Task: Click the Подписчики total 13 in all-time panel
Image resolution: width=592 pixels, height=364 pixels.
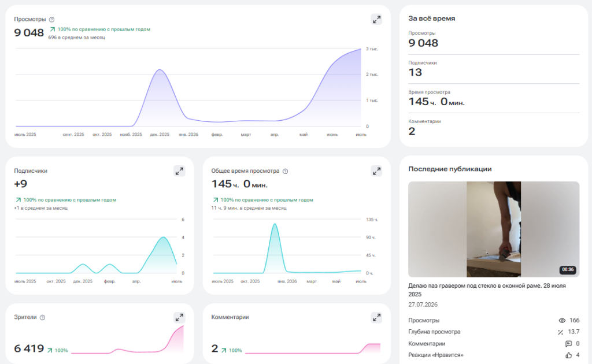Action: [x=415, y=72]
